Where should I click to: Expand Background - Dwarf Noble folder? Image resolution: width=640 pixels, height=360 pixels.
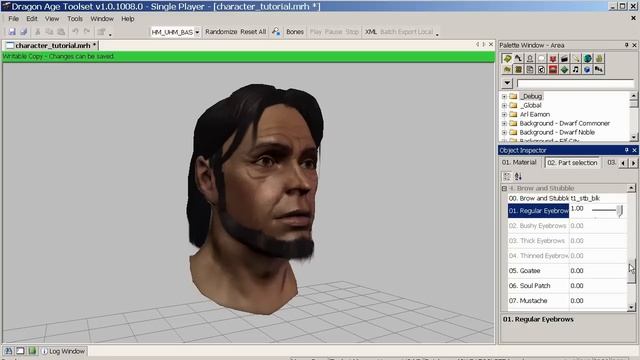504,133
